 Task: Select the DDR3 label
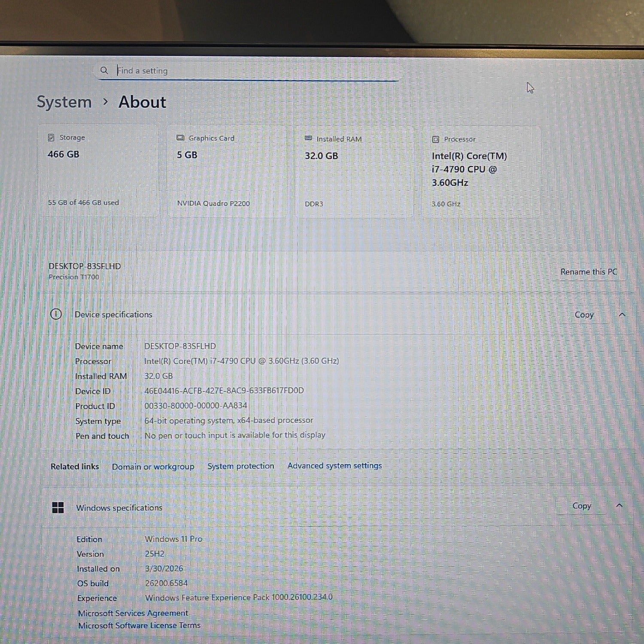click(314, 204)
